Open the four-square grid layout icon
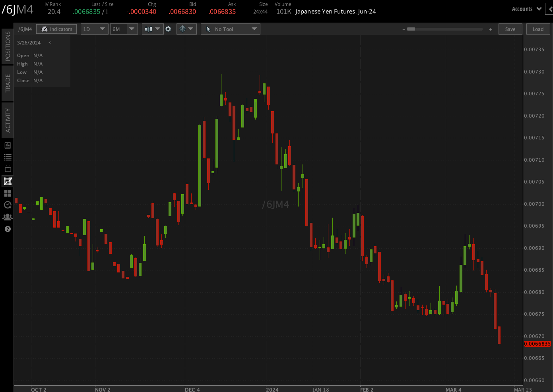 coord(8,193)
